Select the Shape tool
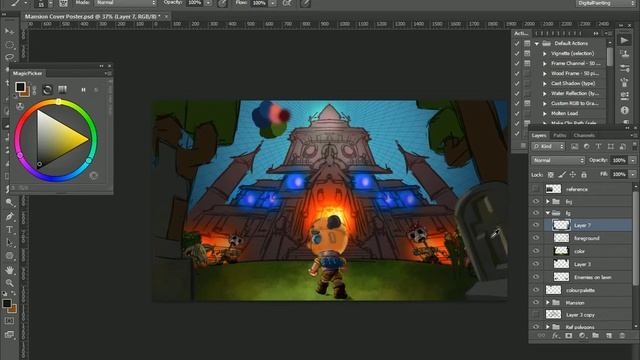640x360 pixels. click(x=9, y=256)
